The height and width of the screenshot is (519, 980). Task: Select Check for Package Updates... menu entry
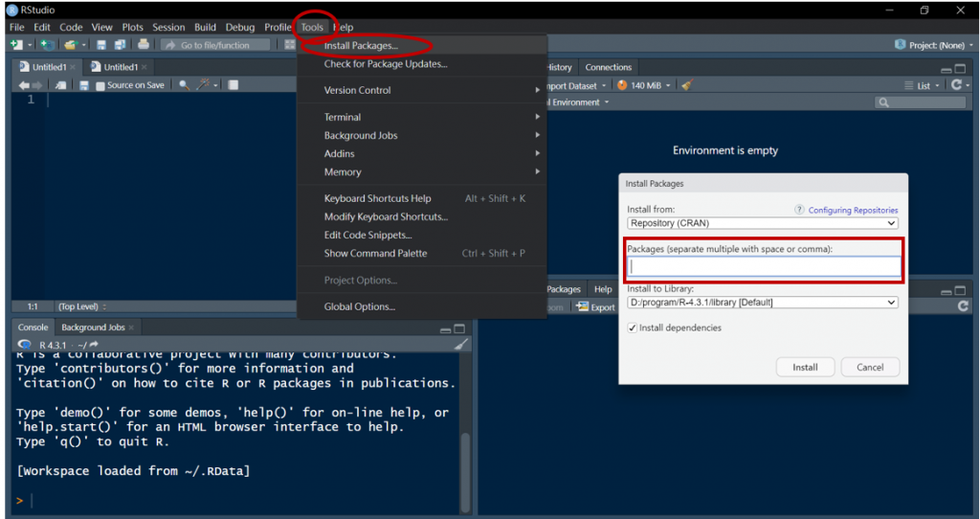point(422,64)
